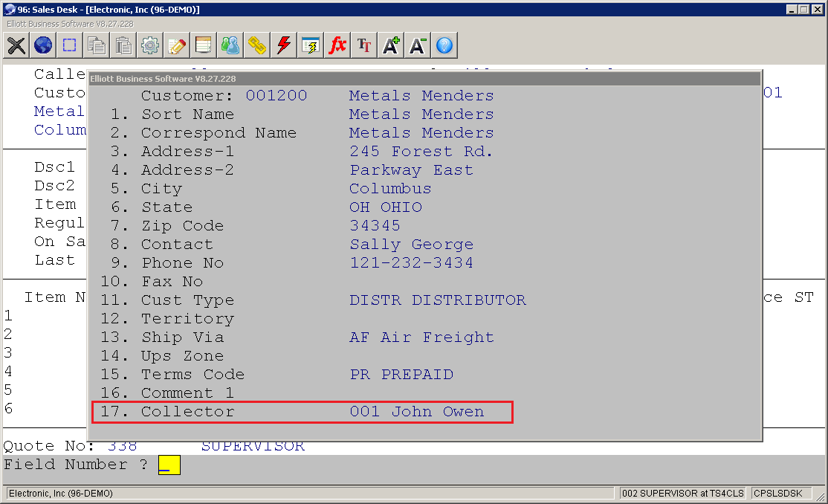Click the '7. Zip Code' field label
The height and width of the screenshot is (504, 828).
tap(167, 225)
